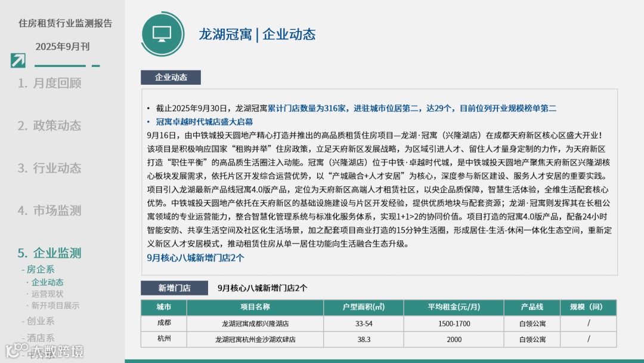The image size is (644, 363).
Task: Select the 酒店系 subsection
Action: [x=38, y=338]
